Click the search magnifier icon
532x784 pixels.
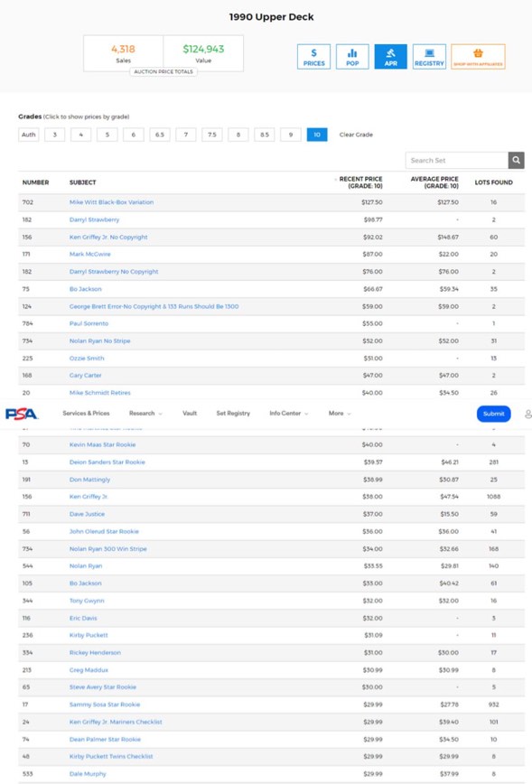(516, 160)
